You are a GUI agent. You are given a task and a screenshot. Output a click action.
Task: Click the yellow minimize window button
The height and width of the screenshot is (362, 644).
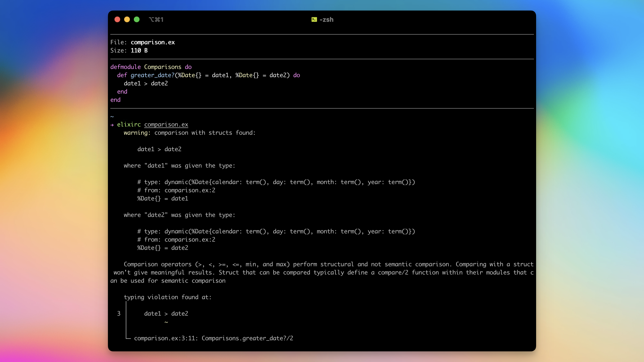[127, 20]
